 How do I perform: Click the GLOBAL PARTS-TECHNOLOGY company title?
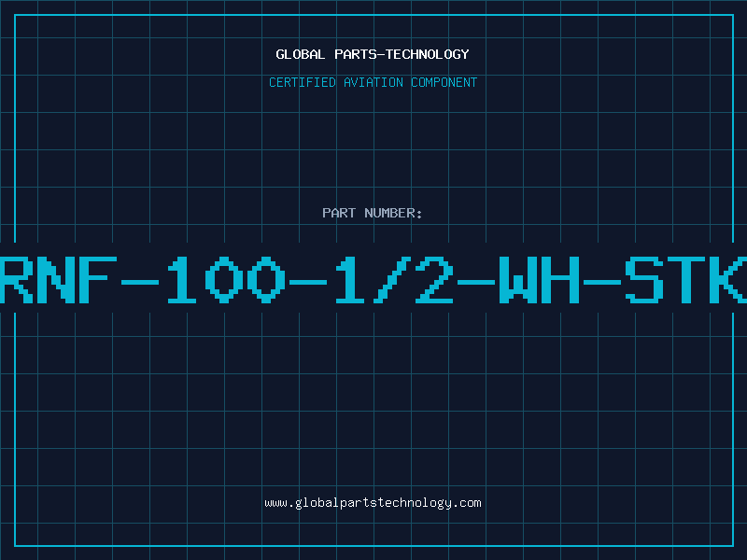click(373, 54)
